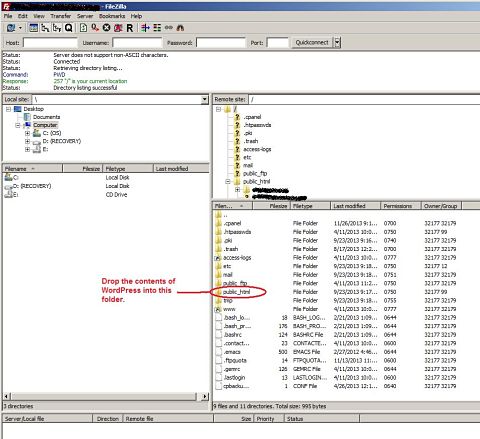Sort queue by Server/Local file column
Viewport: 480px width, 439px height.
click(47, 419)
